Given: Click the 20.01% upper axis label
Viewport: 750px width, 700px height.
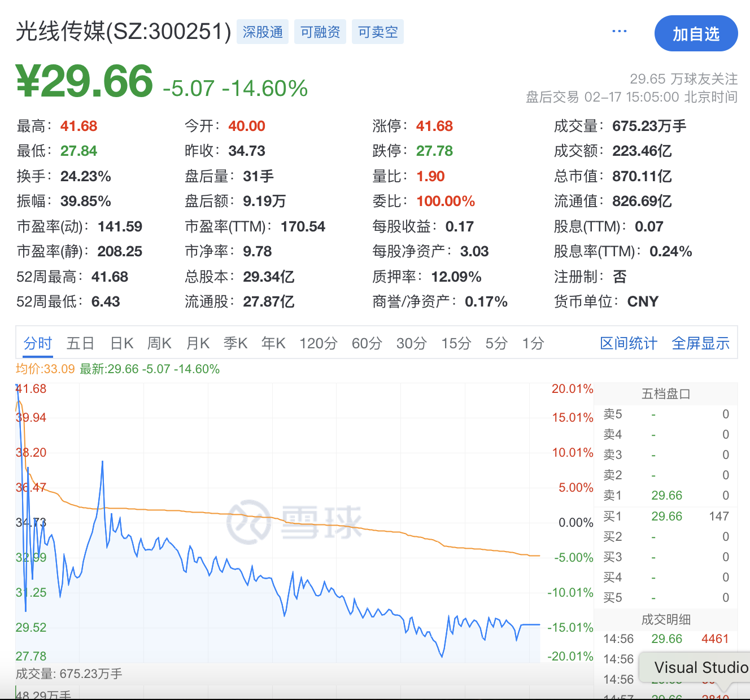Looking at the screenshot, I should tap(573, 388).
